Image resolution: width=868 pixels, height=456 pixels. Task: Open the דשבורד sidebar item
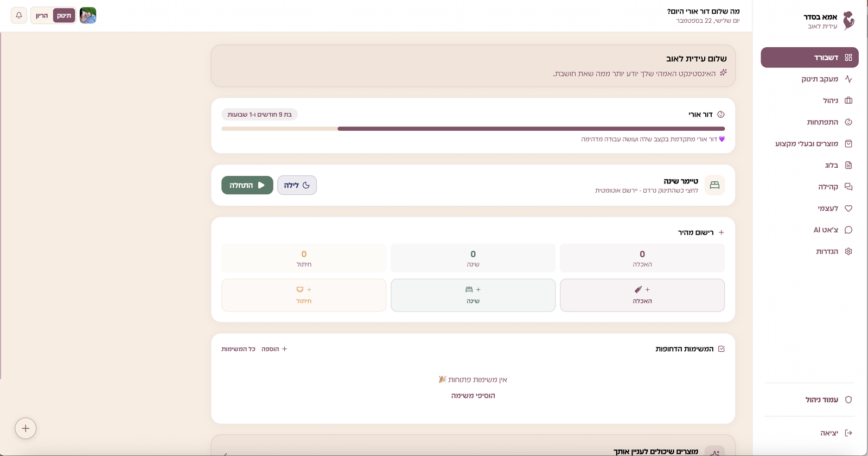809,58
